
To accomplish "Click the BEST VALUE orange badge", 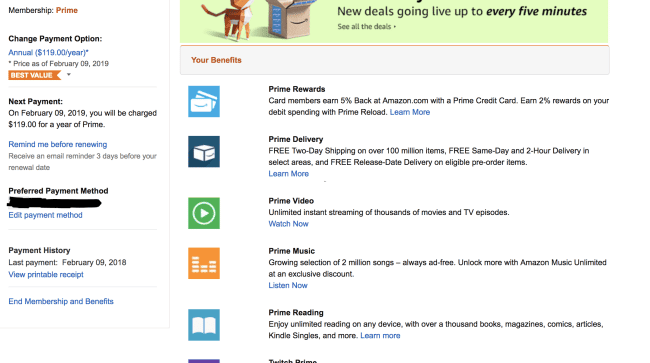I will (x=34, y=75).
